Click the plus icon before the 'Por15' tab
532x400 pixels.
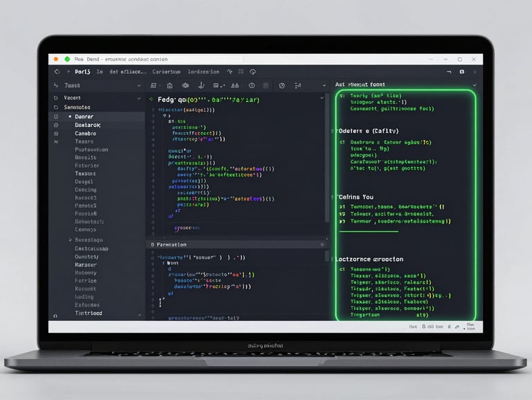68,71
